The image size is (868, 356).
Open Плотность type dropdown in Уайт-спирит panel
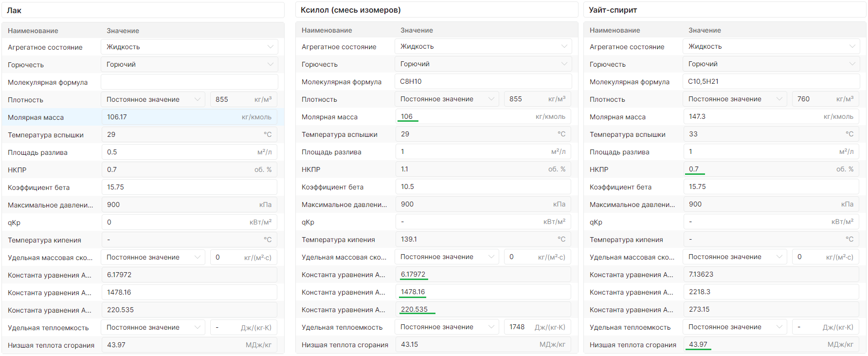tap(735, 99)
